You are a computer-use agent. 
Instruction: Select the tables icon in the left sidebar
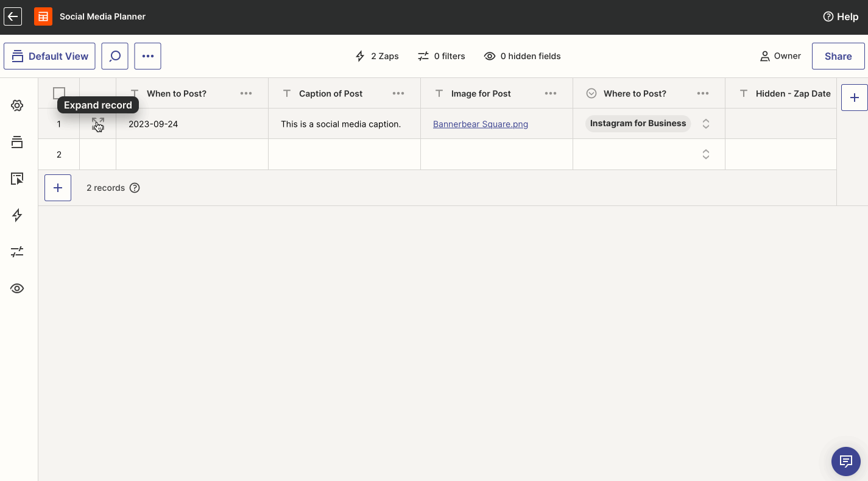(x=17, y=141)
